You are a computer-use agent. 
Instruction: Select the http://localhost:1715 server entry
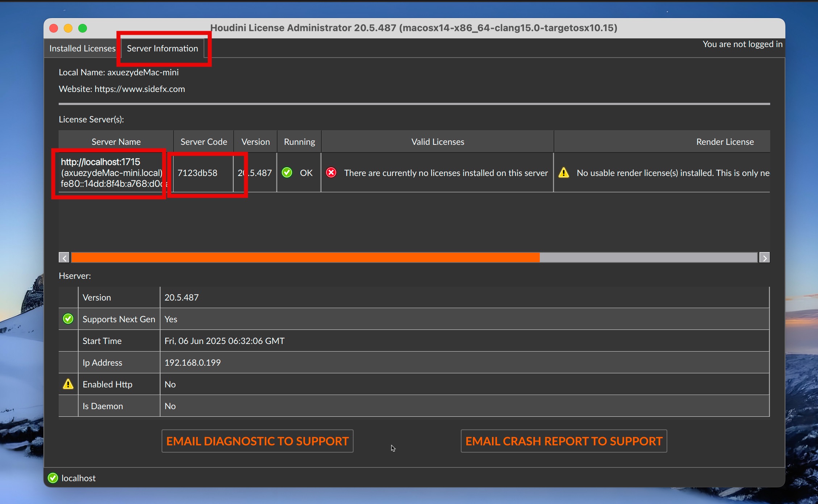coord(101,162)
